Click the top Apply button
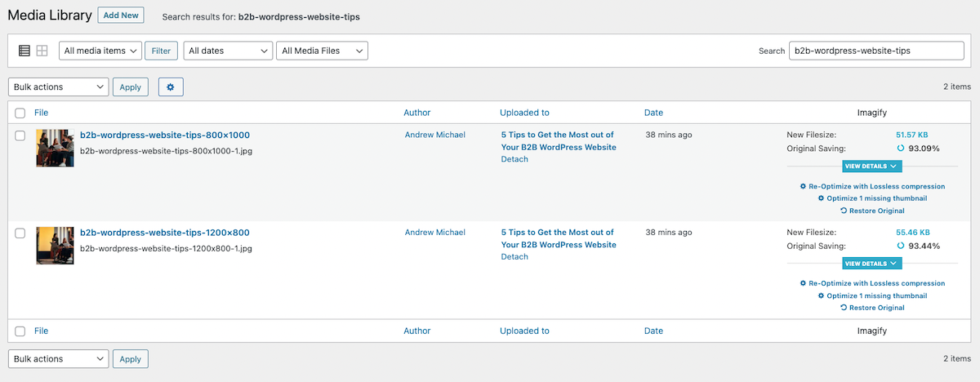 click(131, 87)
